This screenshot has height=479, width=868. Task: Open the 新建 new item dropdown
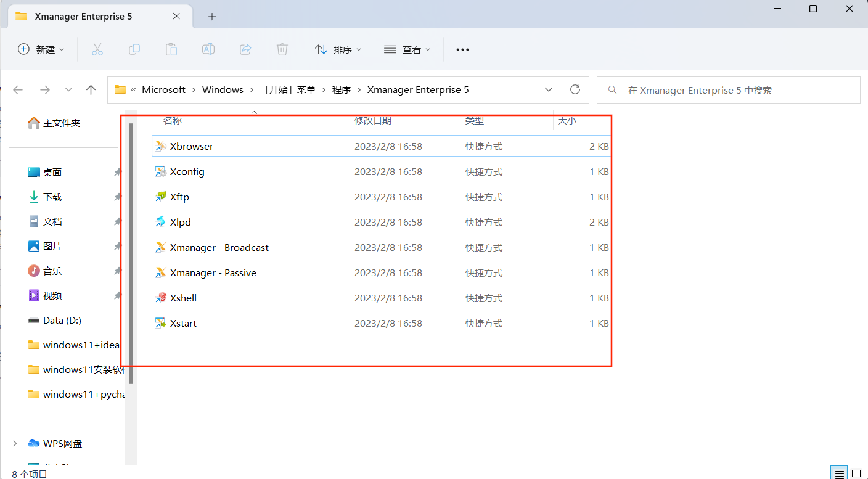pyautogui.click(x=41, y=49)
